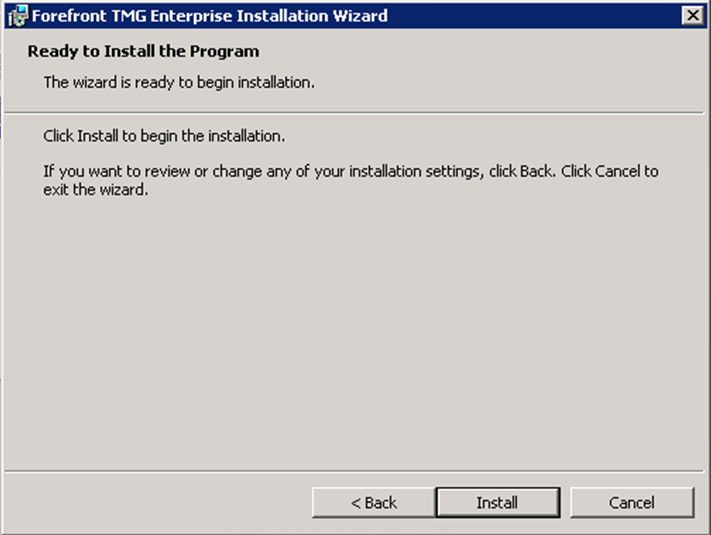Screen dimensions: 711x535
Task: Click the "If you want to review" paragraph
Action: 350,171
